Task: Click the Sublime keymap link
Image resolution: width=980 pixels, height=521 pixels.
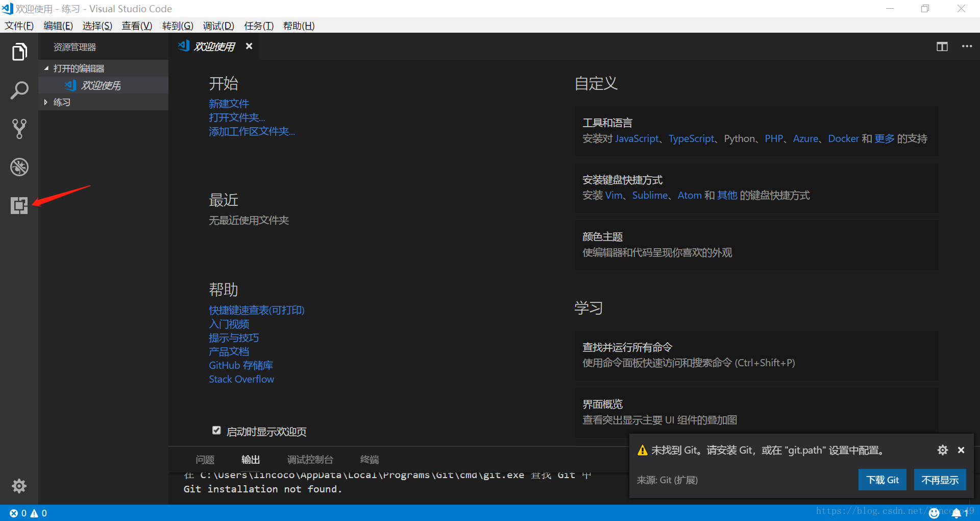Action: point(650,195)
